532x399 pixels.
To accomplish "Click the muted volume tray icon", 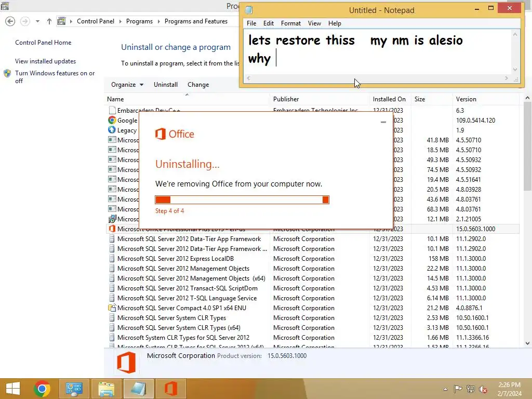I will (x=483, y=389).
